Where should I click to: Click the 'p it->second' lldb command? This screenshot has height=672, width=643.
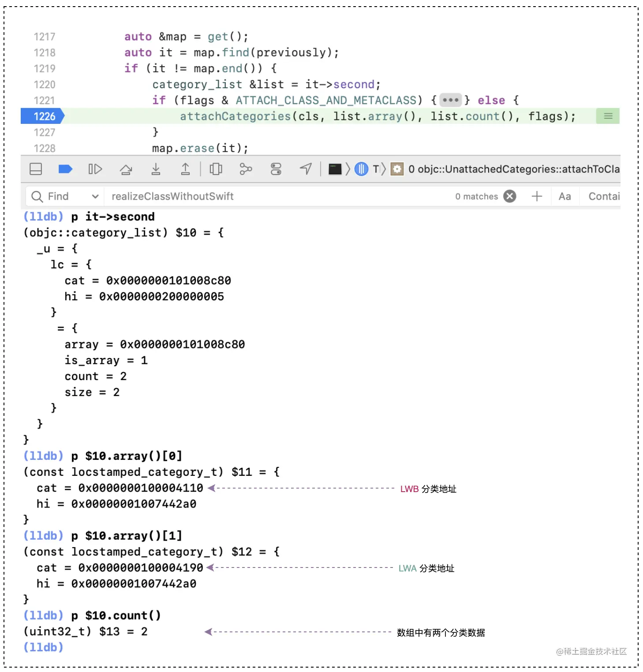[113, 217]
